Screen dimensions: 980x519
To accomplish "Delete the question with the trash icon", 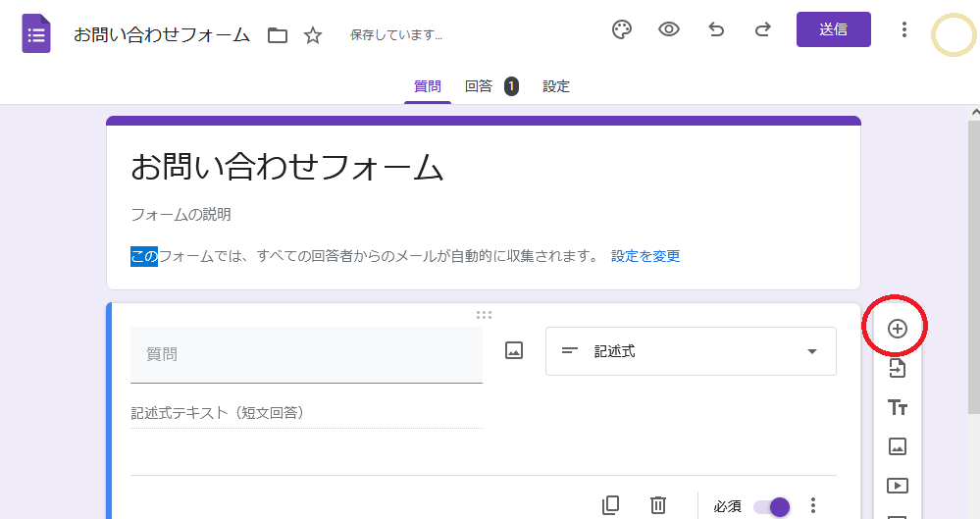I will [657, 505].
